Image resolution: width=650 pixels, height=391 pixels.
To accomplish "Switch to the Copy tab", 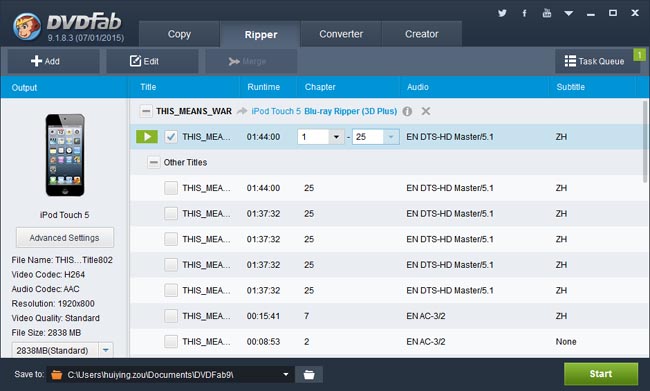I will coord(179,34).
